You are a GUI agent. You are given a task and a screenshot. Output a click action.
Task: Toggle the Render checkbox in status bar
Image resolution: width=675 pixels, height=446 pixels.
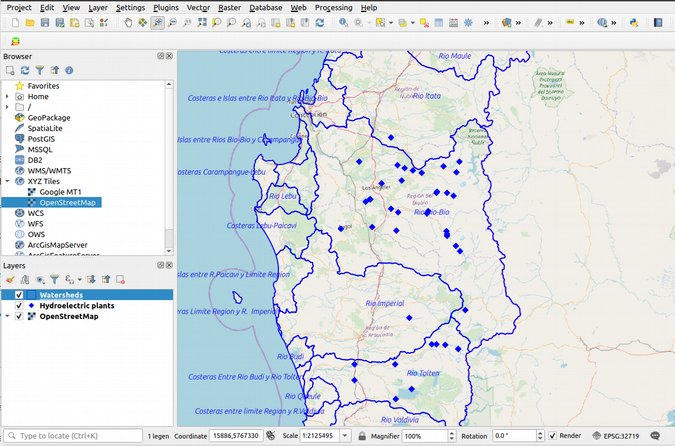(553, 436)
